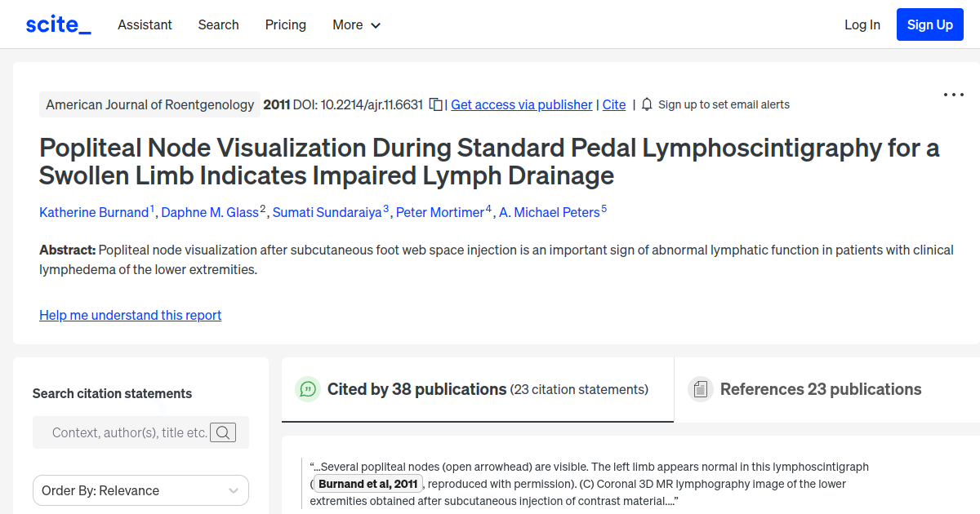
Task: Switch to References 23 publications tab
Action: (x=820, y=389)
